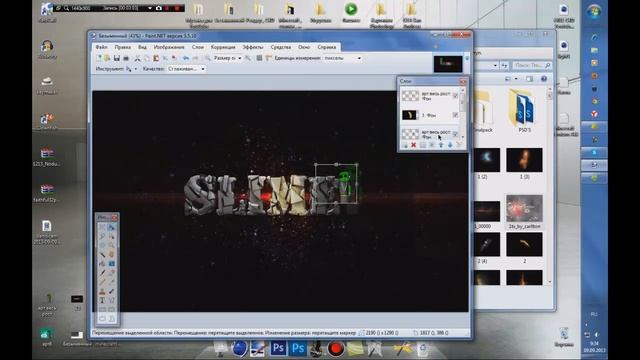
Task: Select the Text tool
Action: tap(102, 300)
